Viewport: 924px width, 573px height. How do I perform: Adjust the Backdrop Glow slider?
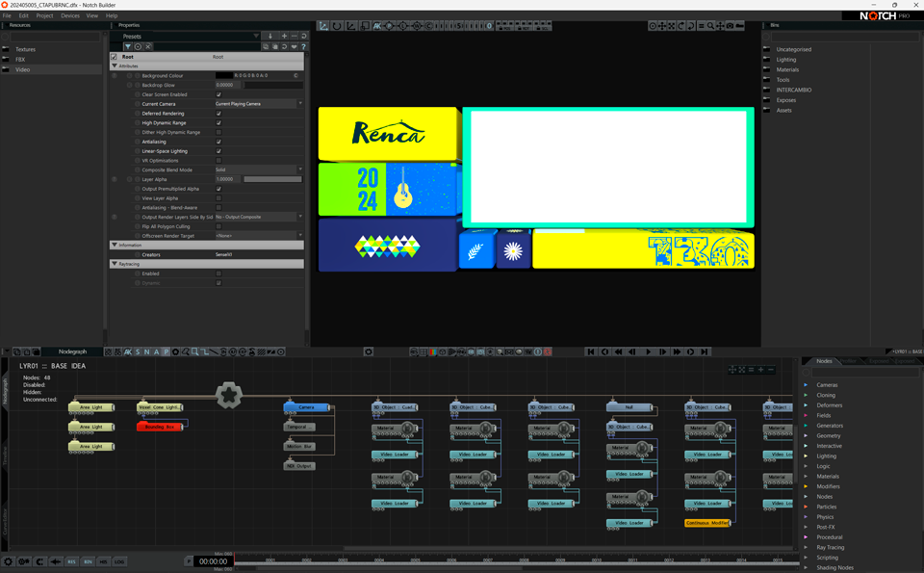272,85
